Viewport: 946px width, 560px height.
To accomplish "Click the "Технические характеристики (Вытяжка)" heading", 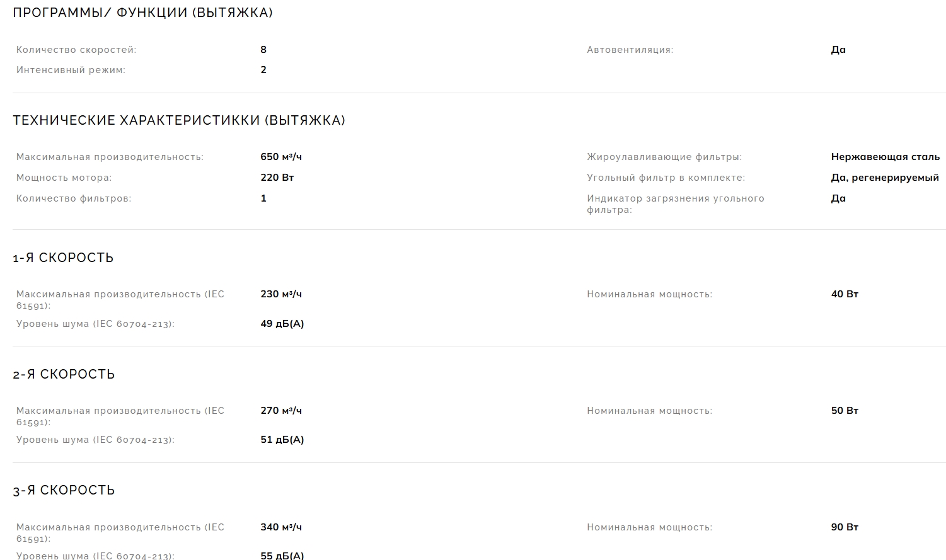I will pos(179,120).
